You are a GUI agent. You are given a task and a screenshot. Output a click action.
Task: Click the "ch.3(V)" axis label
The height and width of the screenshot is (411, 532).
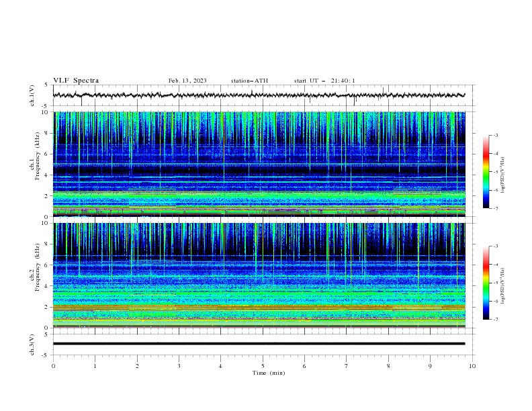coord(32,345)
